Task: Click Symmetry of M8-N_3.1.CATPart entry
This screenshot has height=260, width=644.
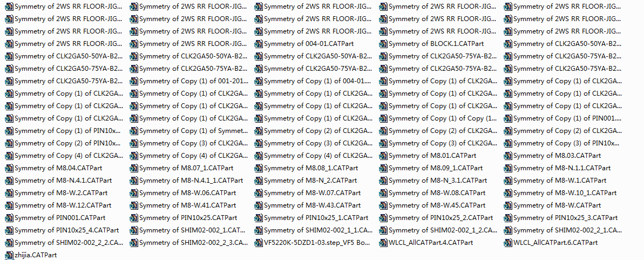Action: click(x=433, y=181)
